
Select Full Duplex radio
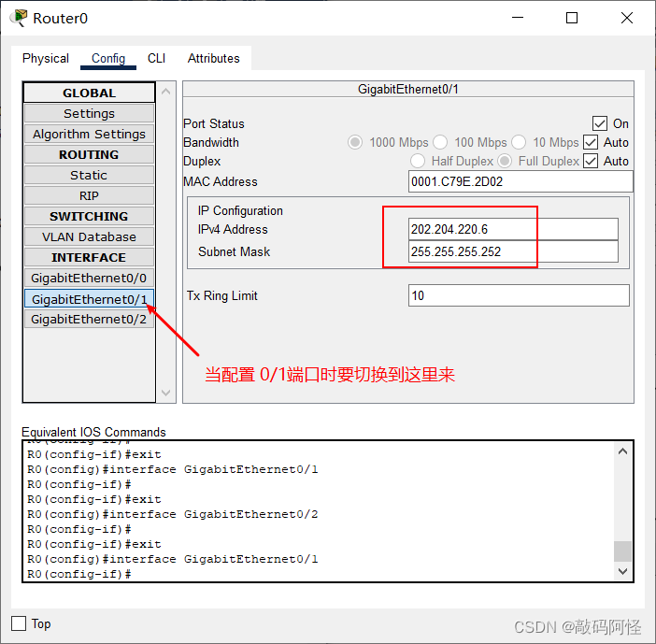(x=505, y=161)
